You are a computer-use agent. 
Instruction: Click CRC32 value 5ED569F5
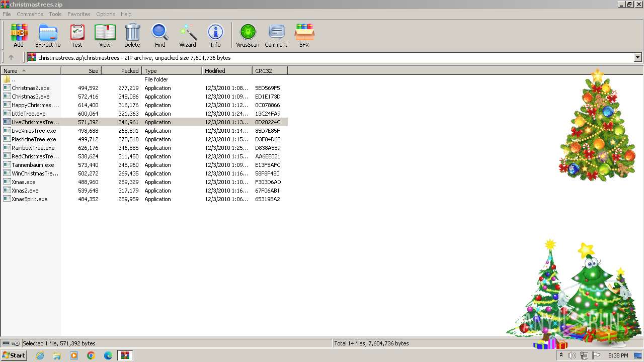click(x=268, y=88)
